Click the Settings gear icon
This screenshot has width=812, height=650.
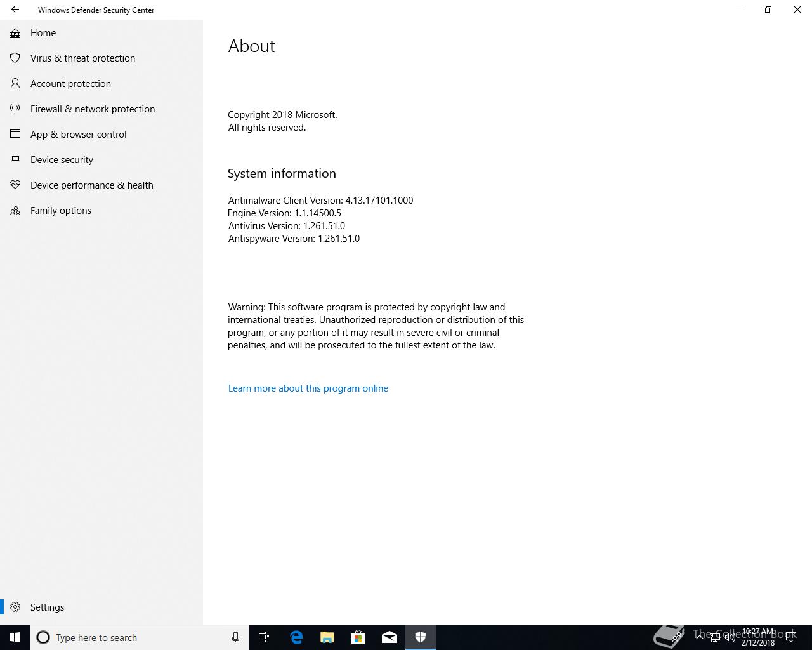click(x=15, y=607)
